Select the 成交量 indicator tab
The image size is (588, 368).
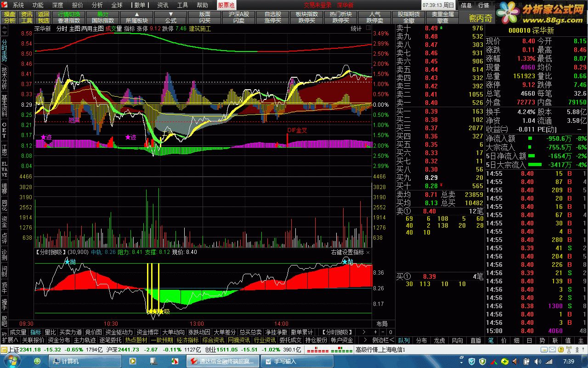pyautogui.click(x=18, y=332)
